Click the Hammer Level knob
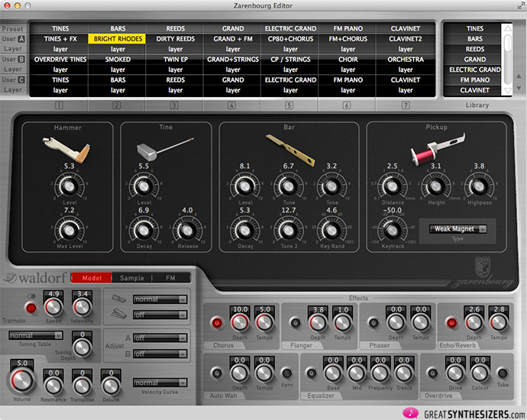 click(x=69, y=186)
